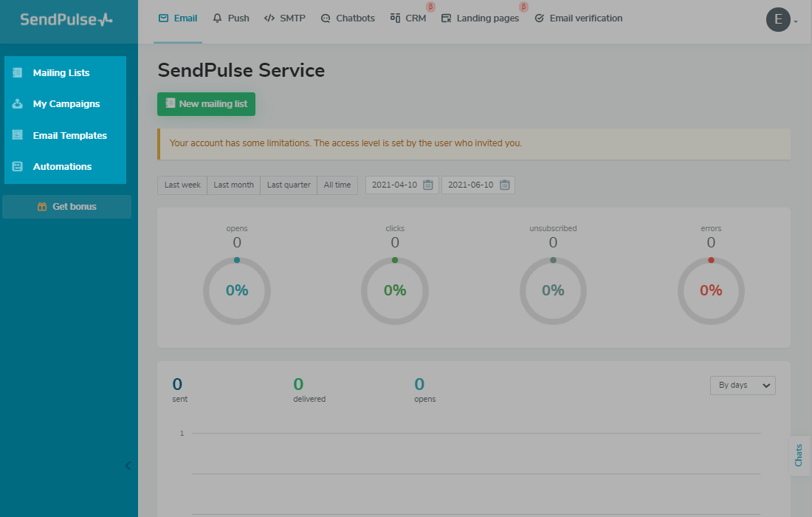
Task: Go to the CRM section
Action: [x=408, y=18]
